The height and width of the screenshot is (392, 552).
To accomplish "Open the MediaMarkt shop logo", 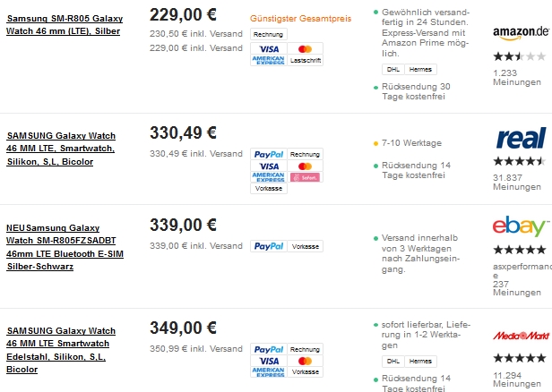I will point(521,336).
